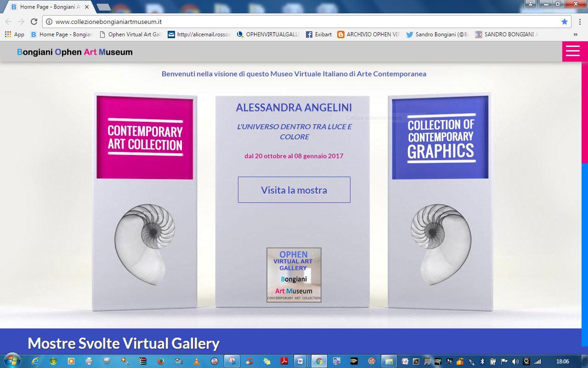588x368 pixels.
Task: Launch Firefox from the taskbar
Action: point(160,361)
